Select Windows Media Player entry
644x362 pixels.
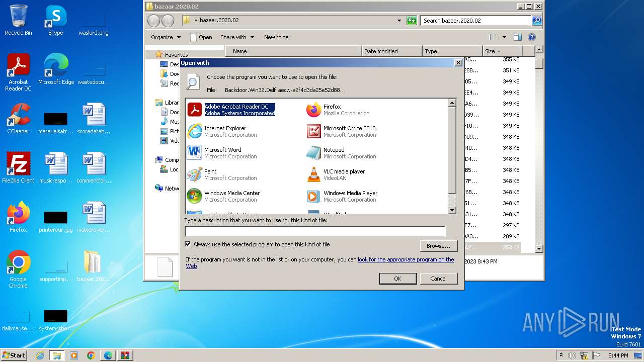[342, 196]
